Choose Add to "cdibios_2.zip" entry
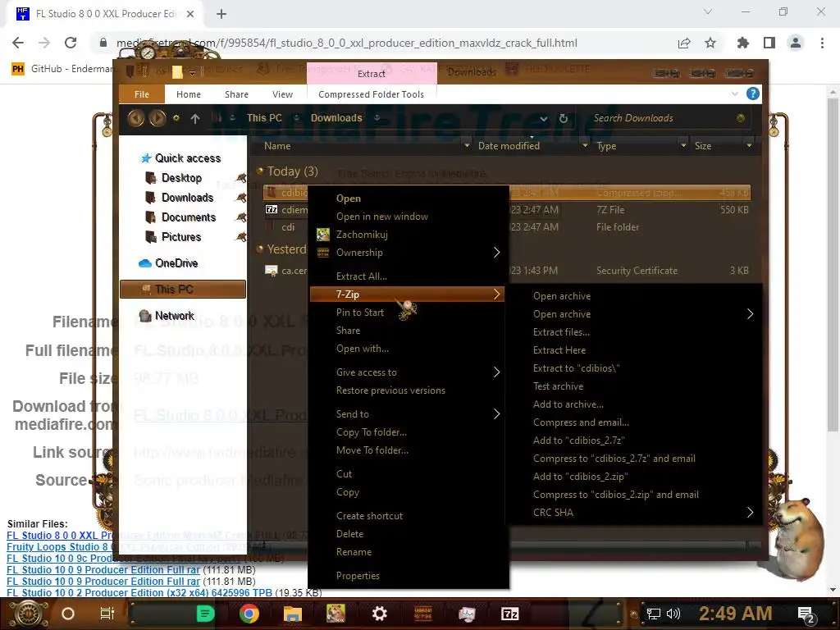Viewport: 840px width, 630px height. [580, 477]
